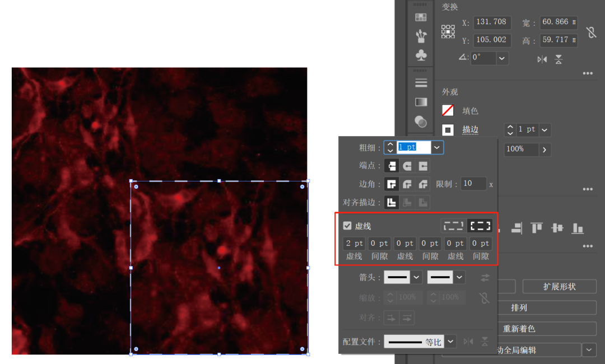The image size is (605, 364).
Task: Open the Brushes panel icon
Action: 421,36
